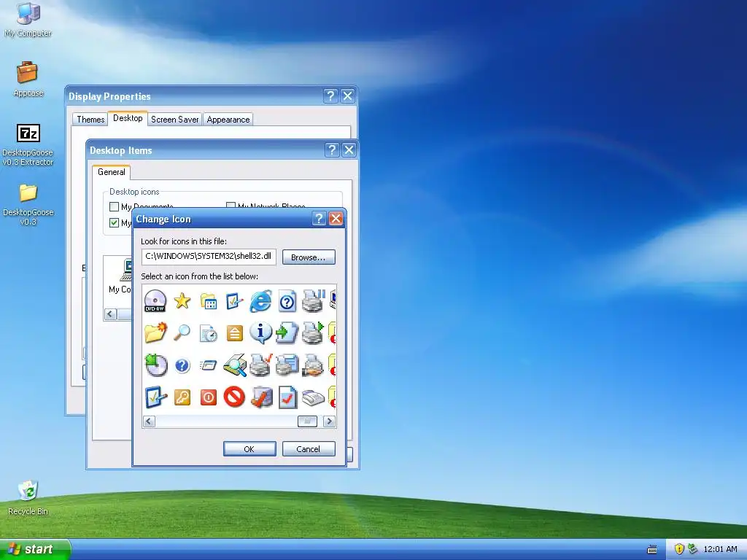This screenshot has height=560, width=747.
Task: Select the DVD-RW disc icon
Action: click(x=155, y=301)
